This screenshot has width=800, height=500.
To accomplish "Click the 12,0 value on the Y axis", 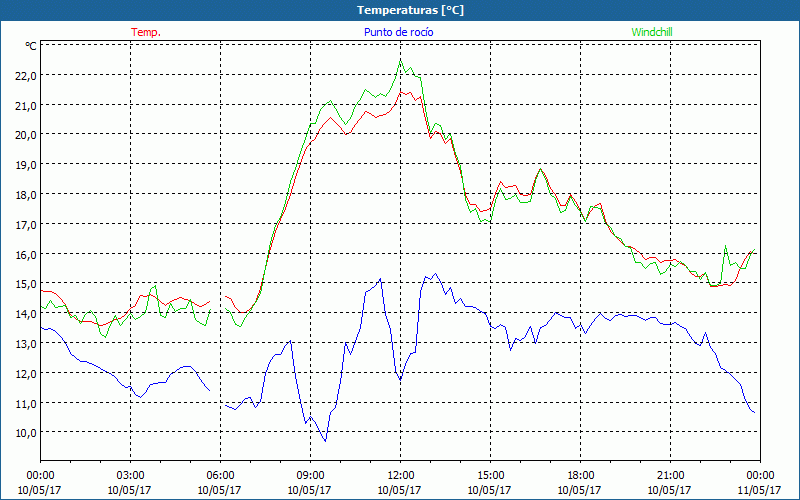I will point(28,373).
